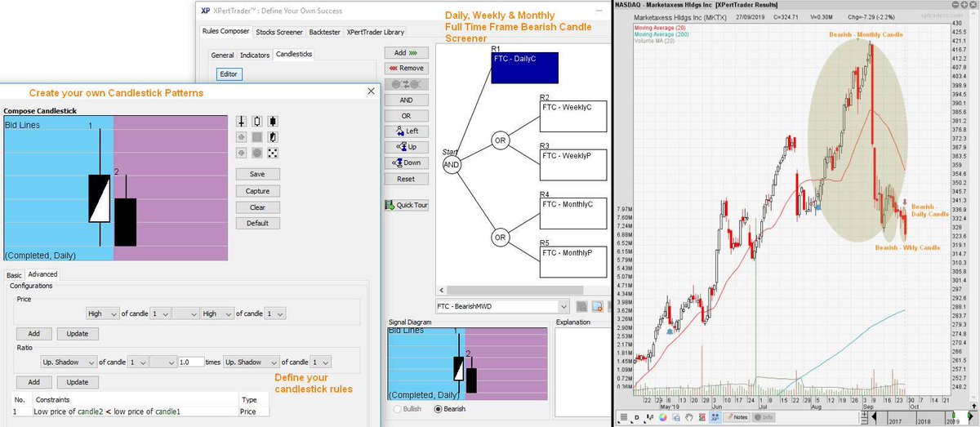
Task: Click the gray circle candle icon
Action: [256, 153]
